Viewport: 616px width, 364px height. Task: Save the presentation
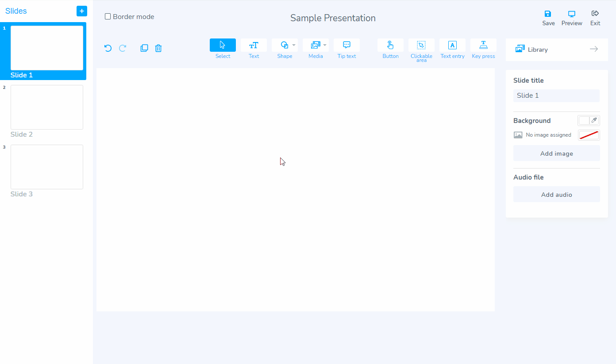(548, 18)
